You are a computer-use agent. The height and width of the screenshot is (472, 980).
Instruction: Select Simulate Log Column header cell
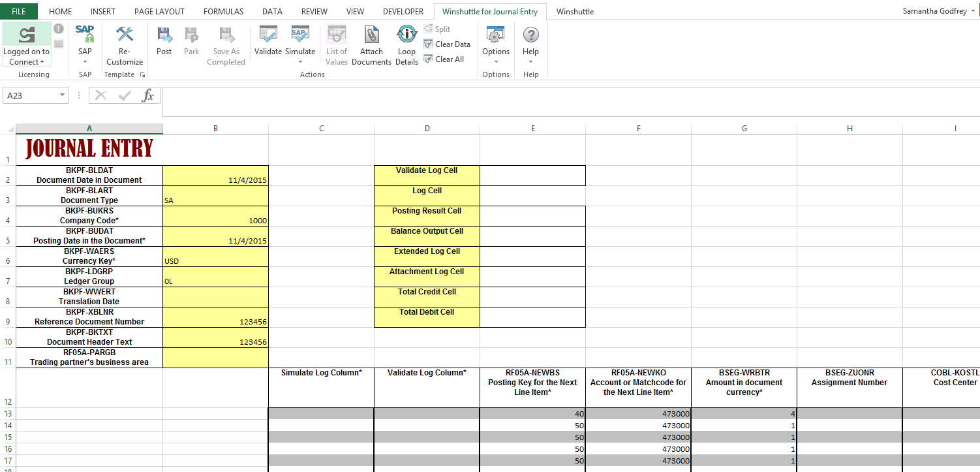(x=321, y=388)
